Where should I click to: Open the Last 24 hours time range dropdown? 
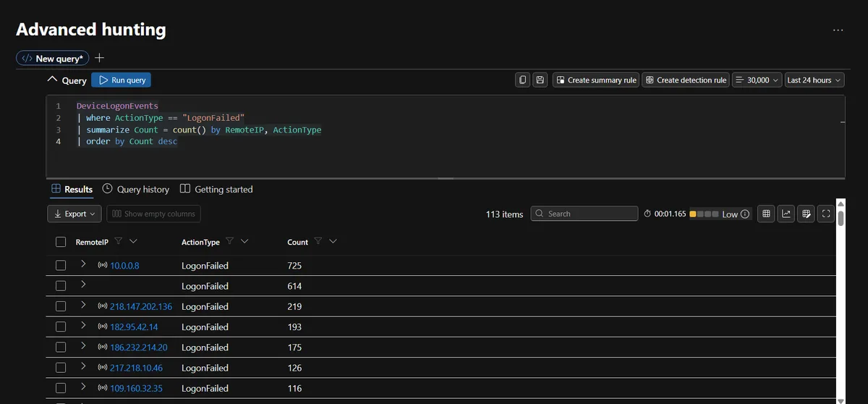tap(814, 80)
